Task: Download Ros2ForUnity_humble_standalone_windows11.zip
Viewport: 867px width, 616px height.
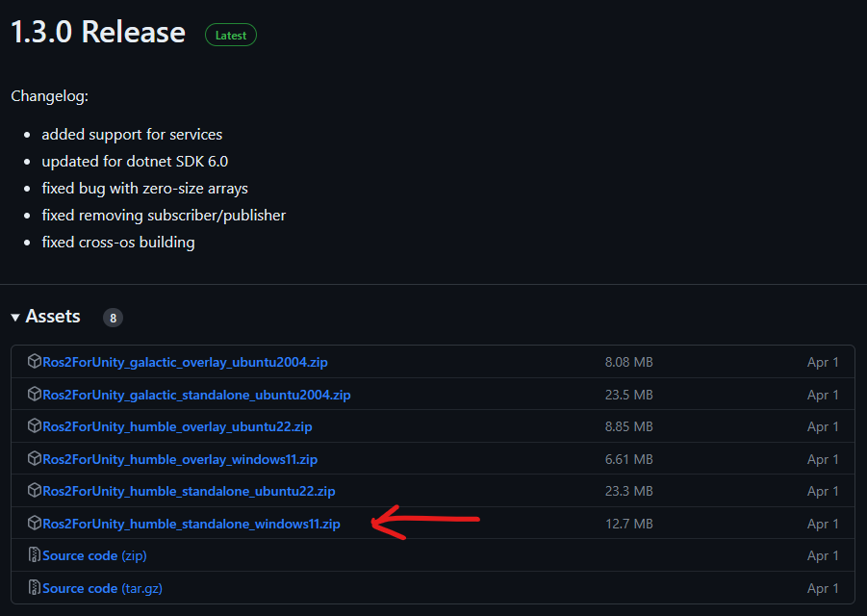Action: [191, 524]
